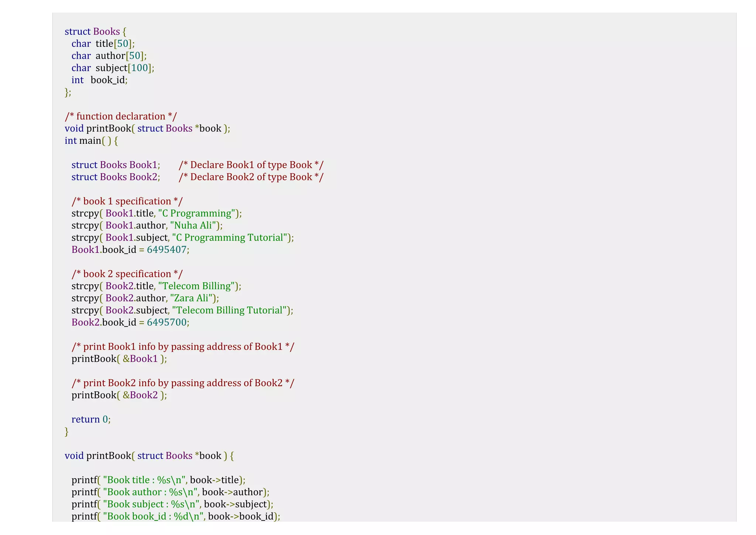The width and height of the screenshot is (756, 535).
Task: Click the '/* book 1 specification */' comment
Action: click(x=127, y=201)
